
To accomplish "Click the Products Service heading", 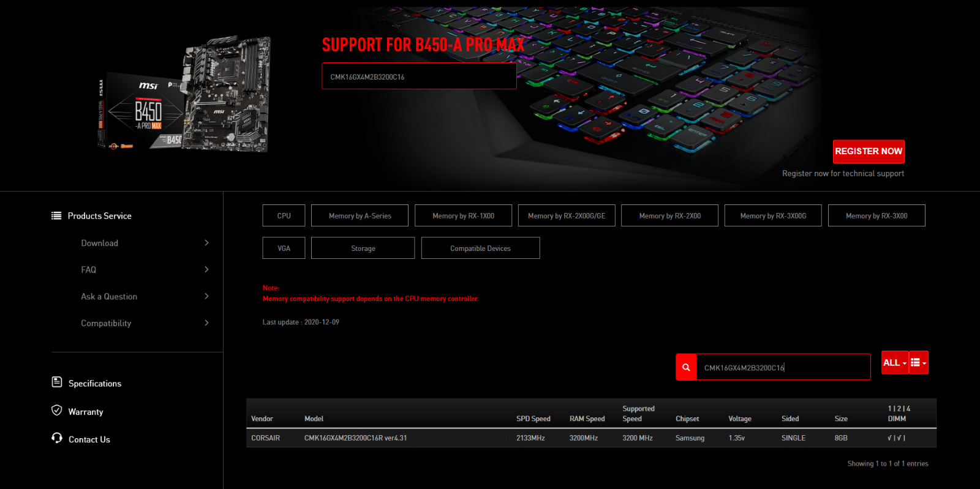I will tap(100, 215).
